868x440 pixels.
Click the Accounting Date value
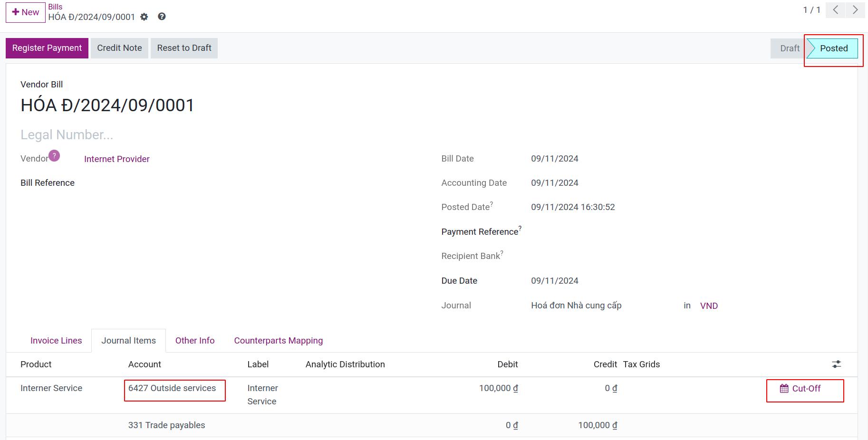pyautogui.click(x=555, y=183)
